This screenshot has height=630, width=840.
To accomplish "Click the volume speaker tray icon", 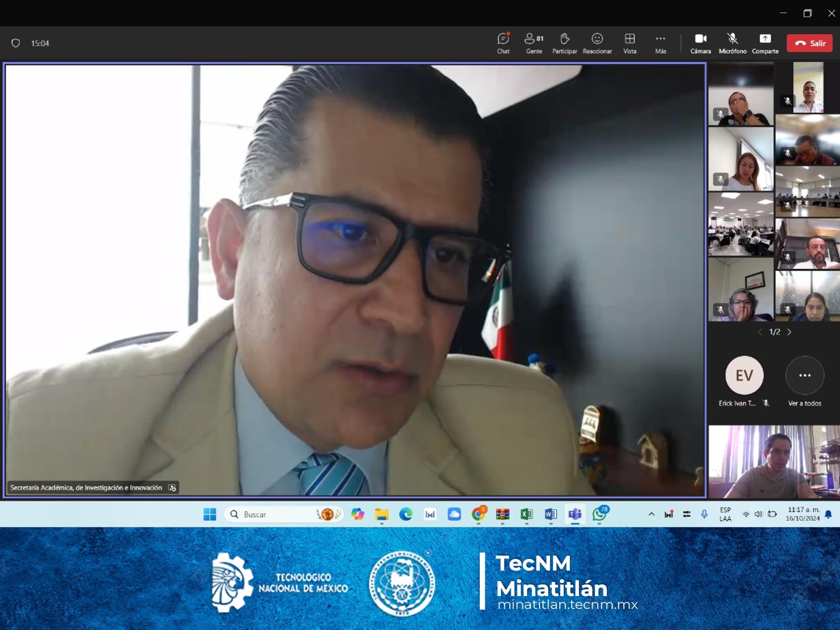I will tap(758, 514).
